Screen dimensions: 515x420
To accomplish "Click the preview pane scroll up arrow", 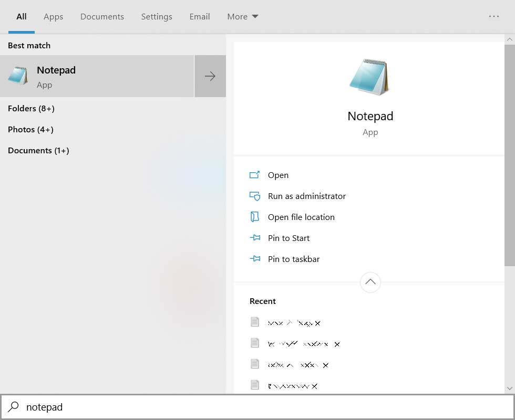I will pyautogui.click(x=509, y=39).
